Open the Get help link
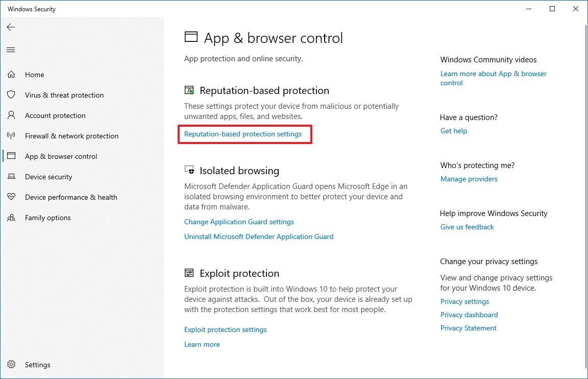The image size is (588, 379). [453, 131]
